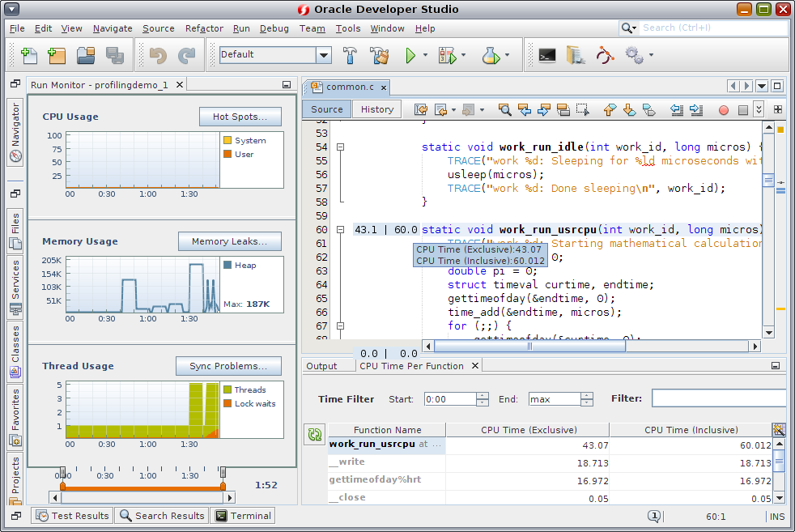Switch editor to History view
795x532 pixels.
coord(376,109)
